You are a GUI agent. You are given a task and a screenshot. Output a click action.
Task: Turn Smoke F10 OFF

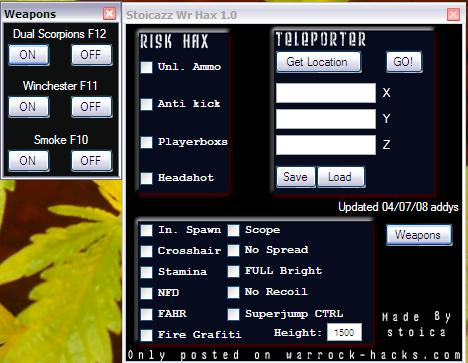[x=92, y=161]
